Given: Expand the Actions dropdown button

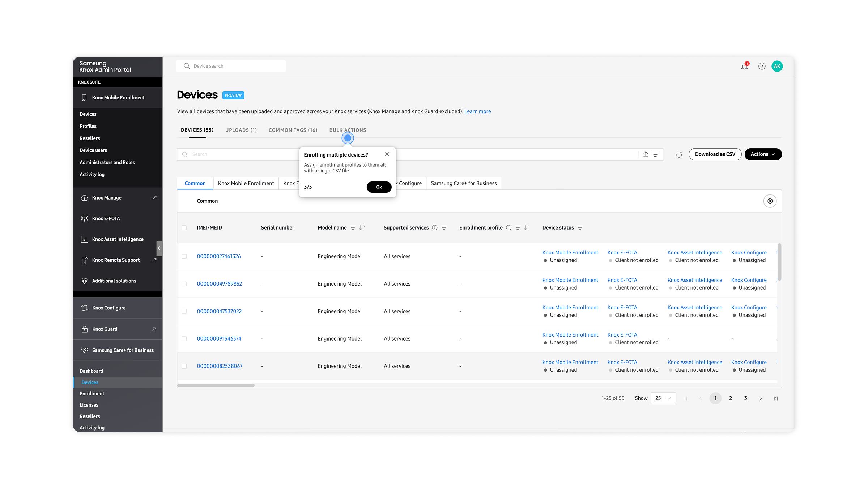Looking at the screenshot, I should (763, 154).
